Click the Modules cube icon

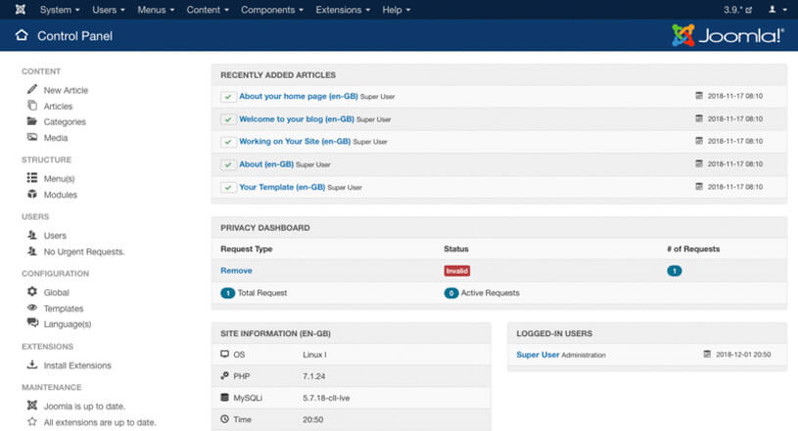pos(33,194)
